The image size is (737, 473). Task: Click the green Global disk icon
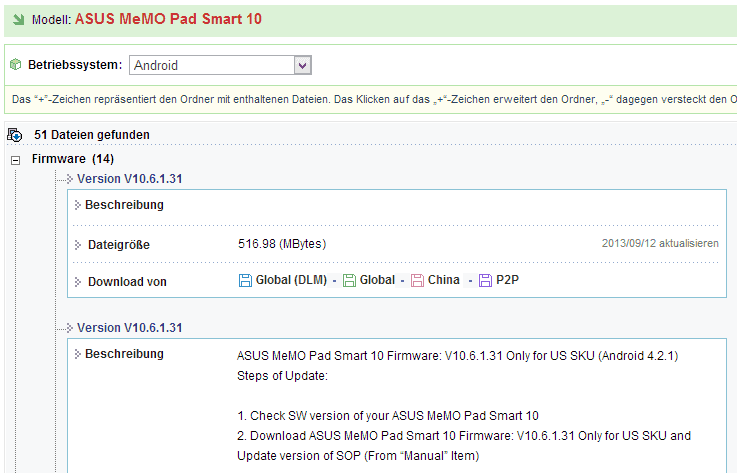tap(349, 280)
